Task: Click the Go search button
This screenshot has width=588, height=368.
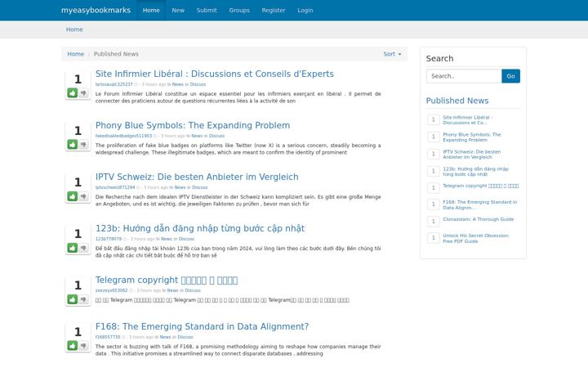Action: tap(510, 76)
